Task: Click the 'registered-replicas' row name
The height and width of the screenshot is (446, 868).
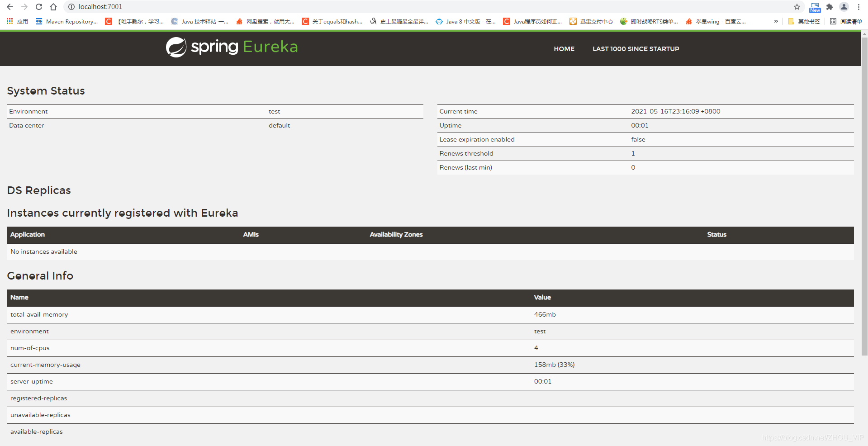Action: 39,398
